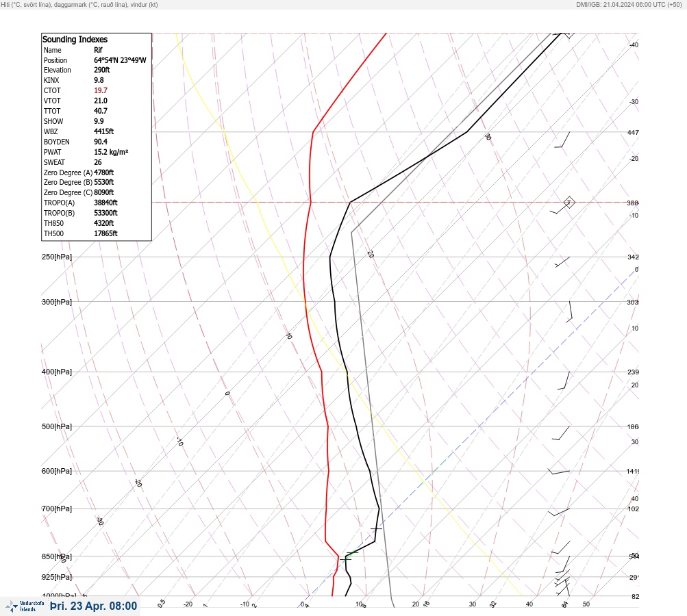The image size is (687, 616).
Task: Click the wind barb at the 700 hPa level
Action: (x=559, y=512)
